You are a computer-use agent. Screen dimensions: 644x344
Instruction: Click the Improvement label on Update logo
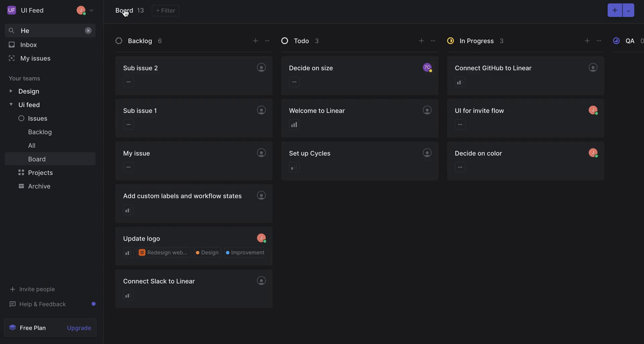coord(245,252)
